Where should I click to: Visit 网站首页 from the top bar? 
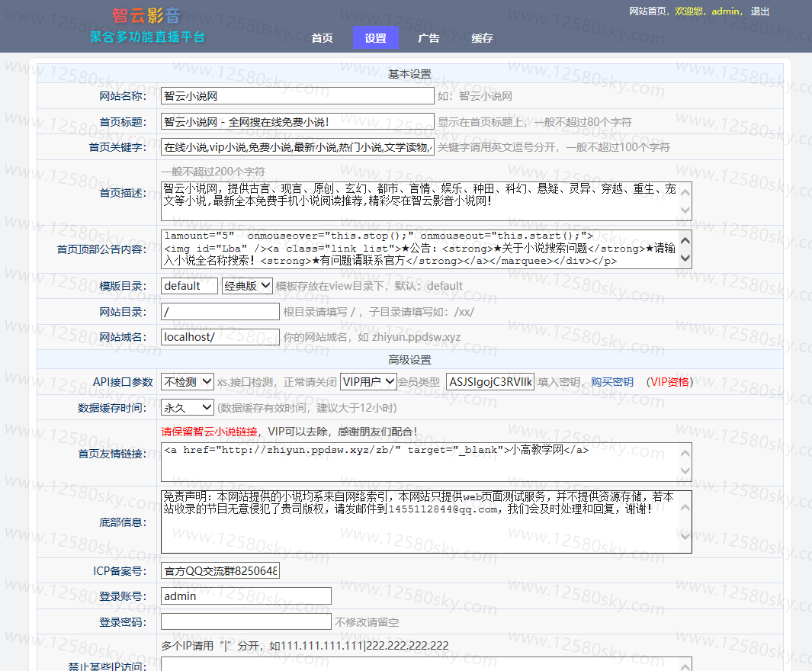click(x=647, y=11)
